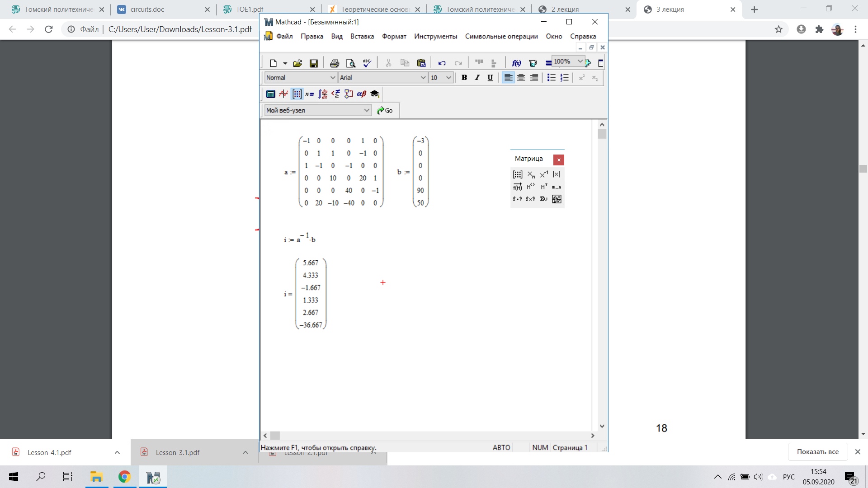The height and width of the screenshot is (488, 868).
Task: Insert function with the f(x) icon
Action: coord(516,63)
